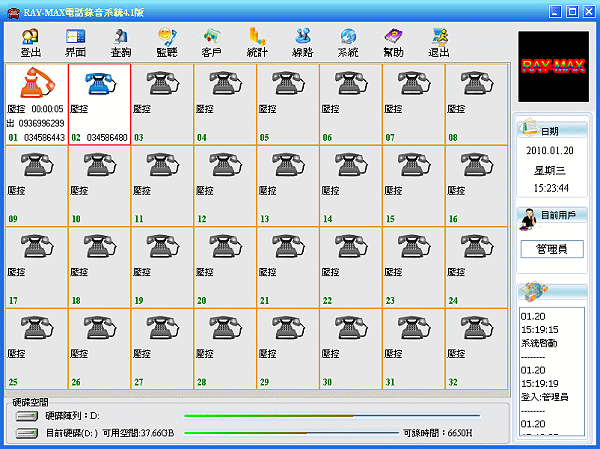This screenshot has height=449, width=600.
Task: Click the outgoing number 0936996299
Action: click(41, 123)
